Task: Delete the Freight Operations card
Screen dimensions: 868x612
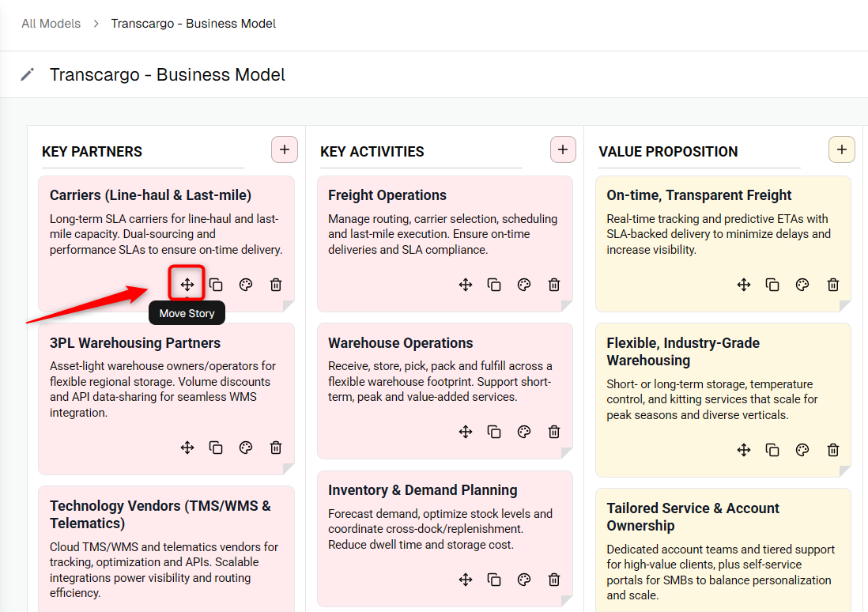Action: pos(554,285)
